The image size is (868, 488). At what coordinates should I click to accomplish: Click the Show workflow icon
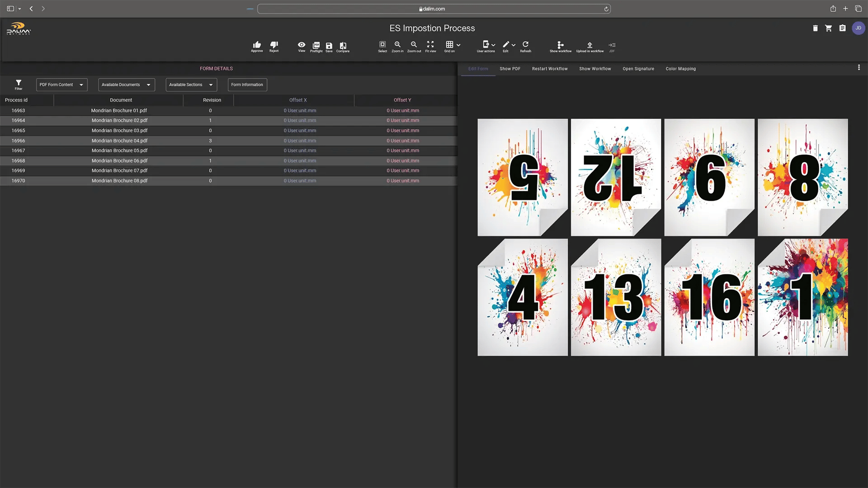pos(560,45)
